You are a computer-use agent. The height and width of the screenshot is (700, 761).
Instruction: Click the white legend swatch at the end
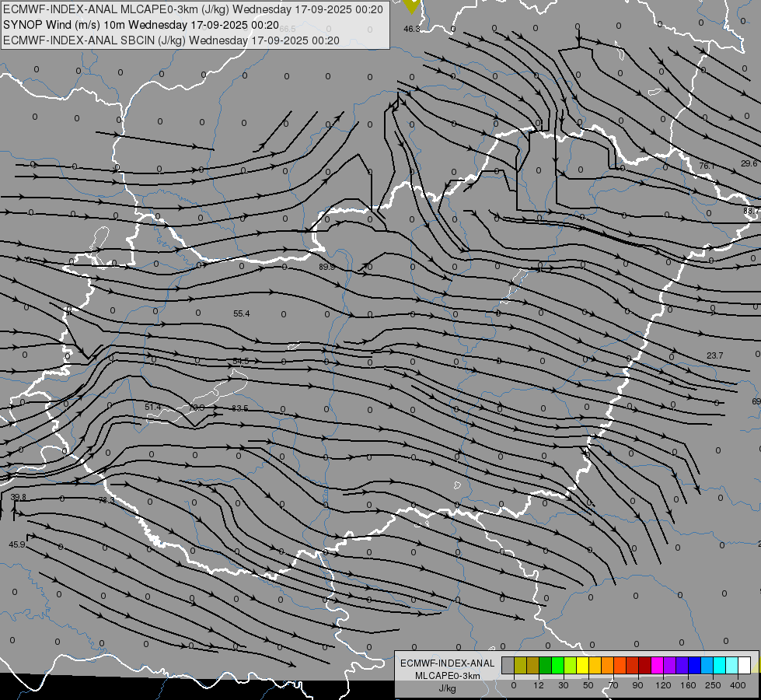click(x=744, y=665)
